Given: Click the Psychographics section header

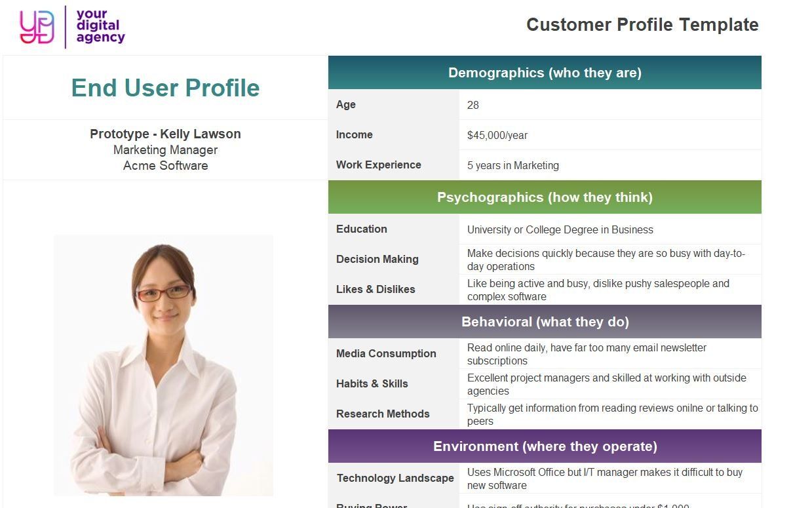Looking at the screenshot, I should [545, 197].
